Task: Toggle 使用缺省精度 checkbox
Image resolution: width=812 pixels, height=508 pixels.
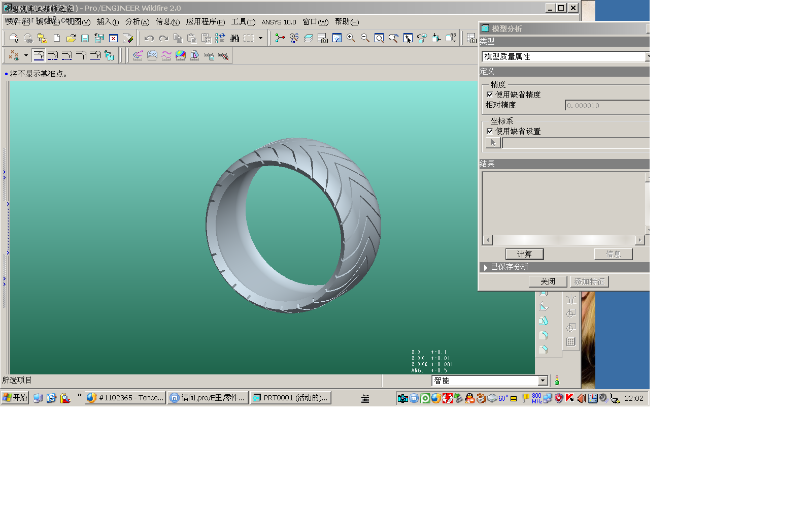Action: [x=490, y=94]
